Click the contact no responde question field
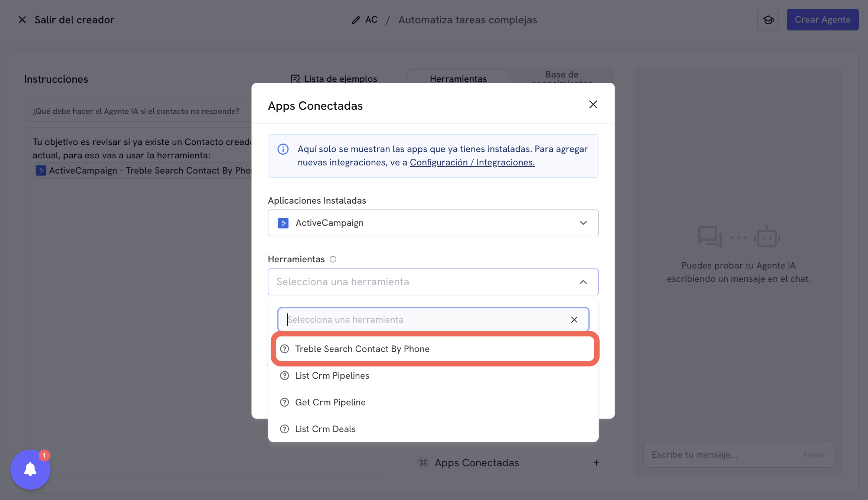 coord(138,111)
